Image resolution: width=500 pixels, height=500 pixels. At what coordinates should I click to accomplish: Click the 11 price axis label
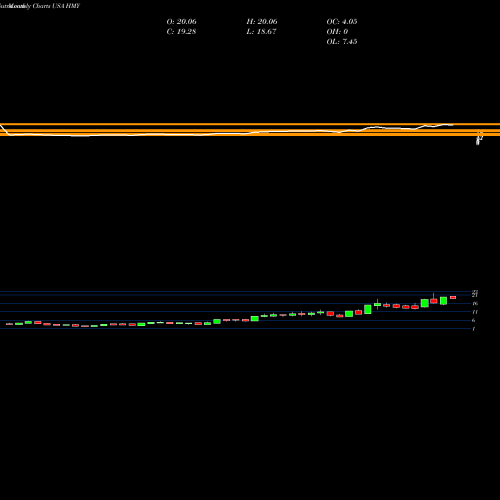pos(475,312)
